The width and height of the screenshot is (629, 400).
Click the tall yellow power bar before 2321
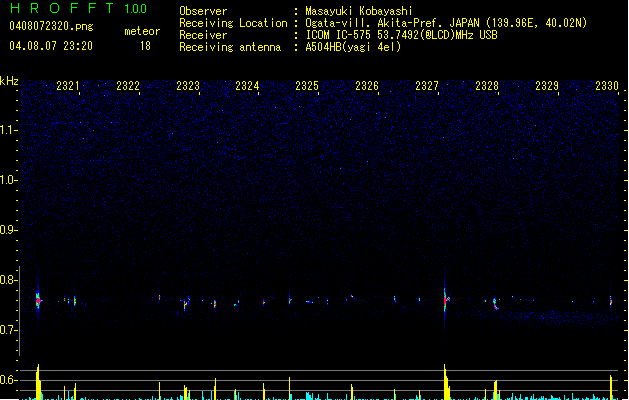point(38,382)
